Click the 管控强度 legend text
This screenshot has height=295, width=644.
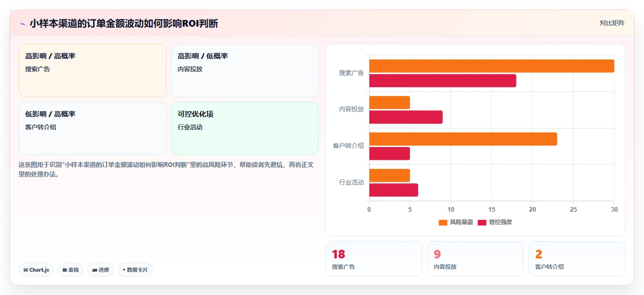500,222
